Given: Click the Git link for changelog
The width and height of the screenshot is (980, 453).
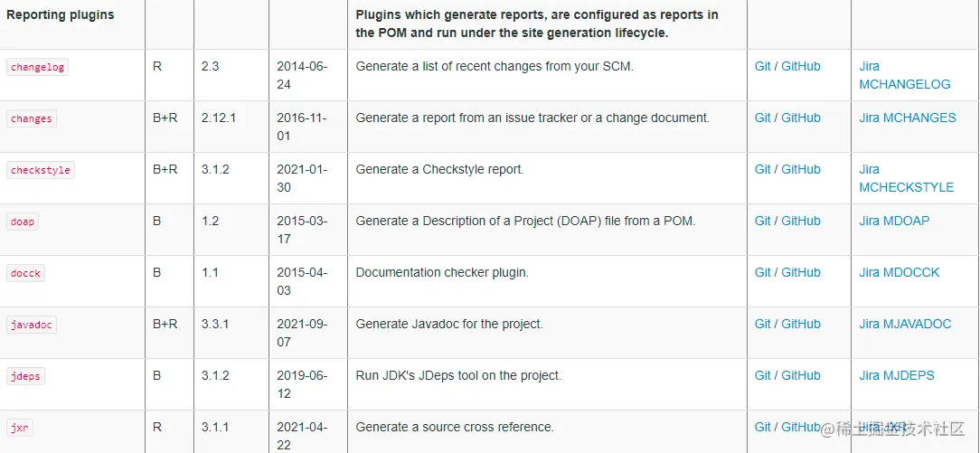Looking at the screenshot, I should [762, 66].
